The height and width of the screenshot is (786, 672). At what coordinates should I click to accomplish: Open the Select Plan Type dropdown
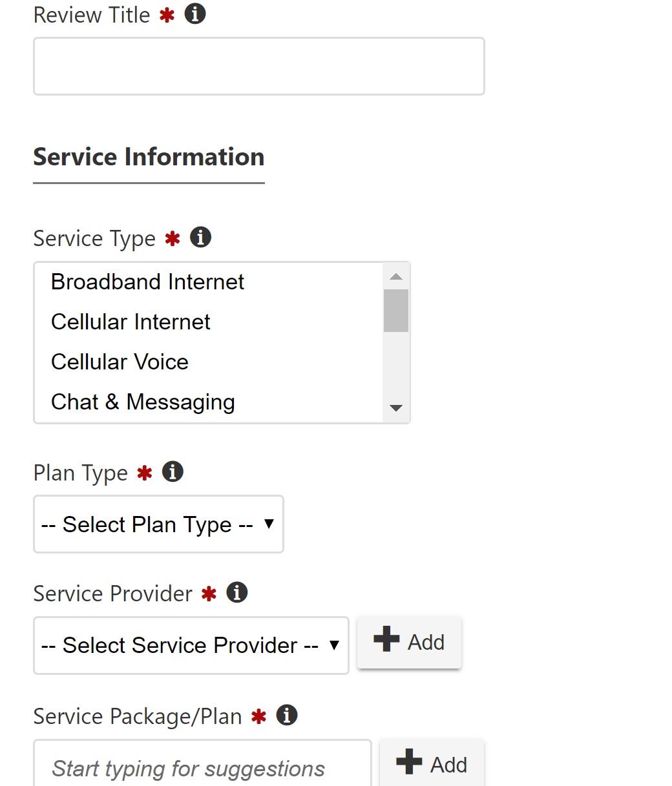click(158, 524)
